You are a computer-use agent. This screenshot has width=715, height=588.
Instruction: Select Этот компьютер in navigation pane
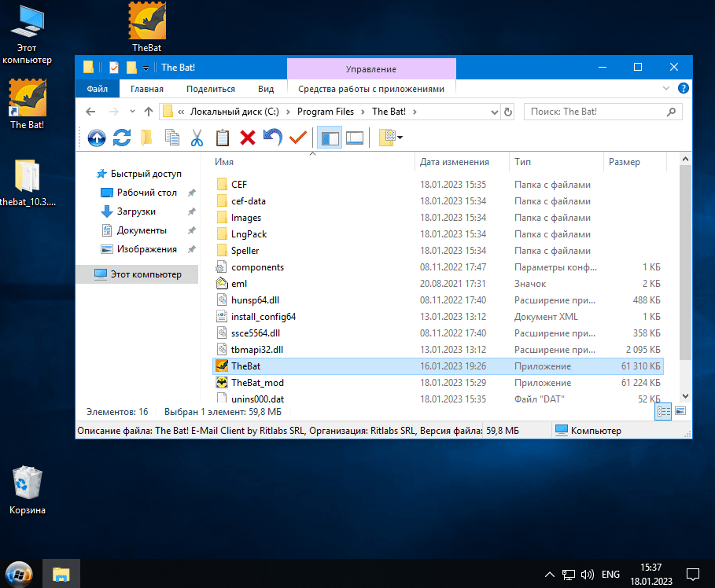tap(137, 274)
